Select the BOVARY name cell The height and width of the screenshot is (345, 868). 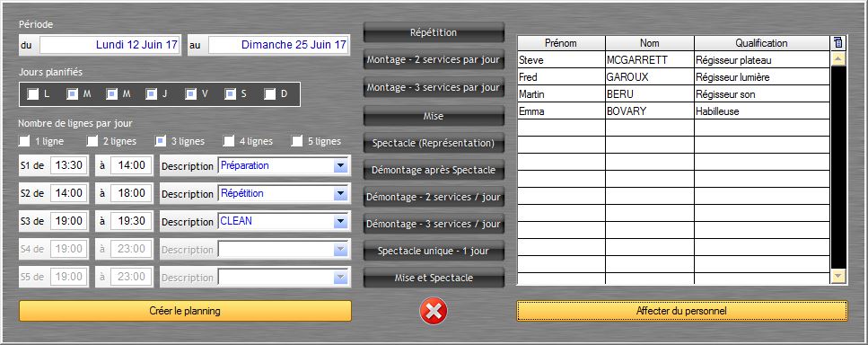(x=649, y=111)
